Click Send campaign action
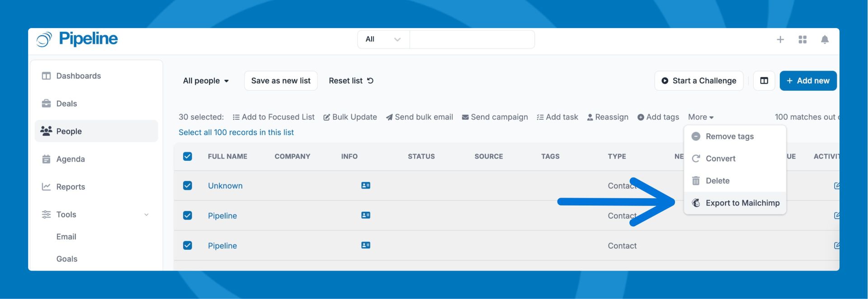 click(495, 117)
